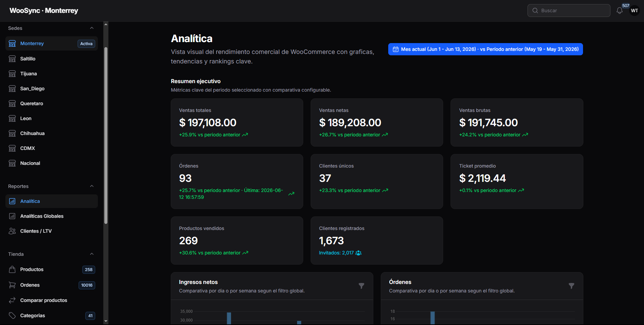Click the sidebar scroll up arrow
This screenshot has height=325, width=644.
click(106, 24)
